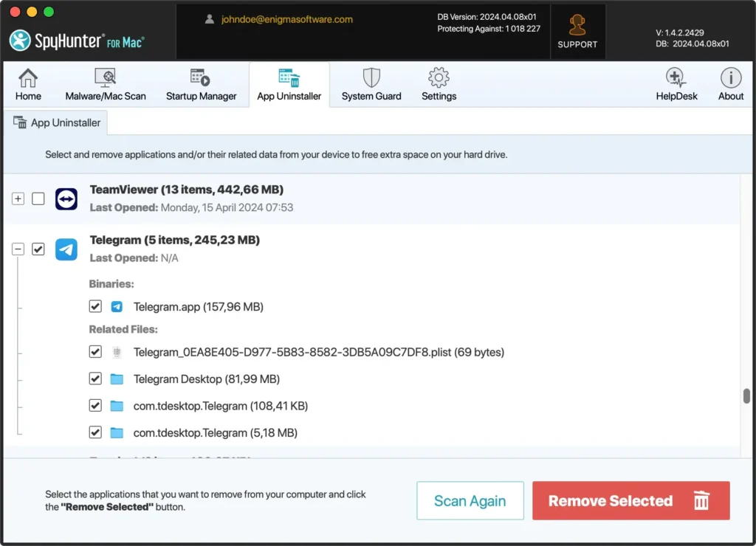The width and height of the screenshot is (756, 546).
Task: Uncheck the Telegram plist file checkbox
Action: pos(95,352)
